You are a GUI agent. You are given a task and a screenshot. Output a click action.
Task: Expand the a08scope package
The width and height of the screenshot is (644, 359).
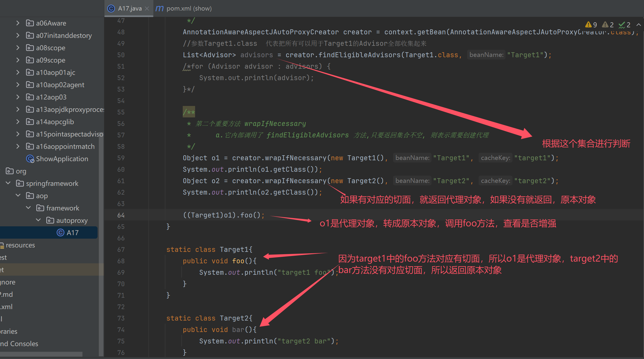click(x=18, y=48)
